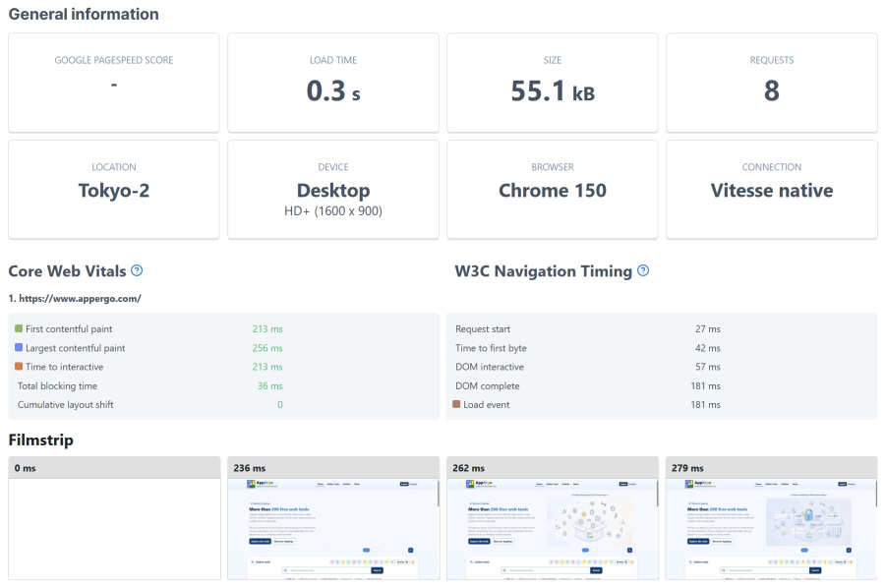Image resolution: width=885 pixels, height=588 pixels.
Task: Click the W3C Navigation Timing heading
Action: click(544, 270)
